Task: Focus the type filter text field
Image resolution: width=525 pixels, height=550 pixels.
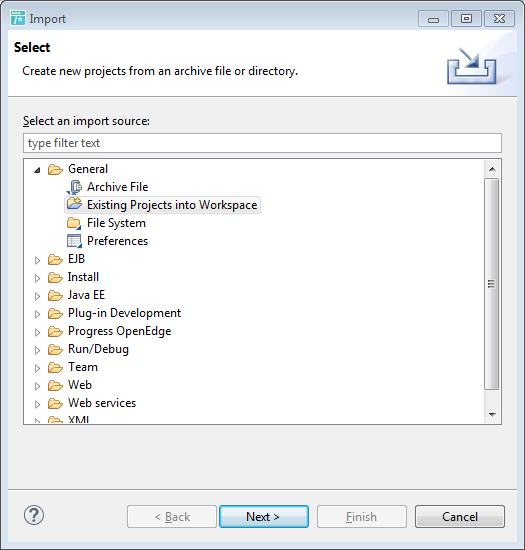Action: click(262, 143)
